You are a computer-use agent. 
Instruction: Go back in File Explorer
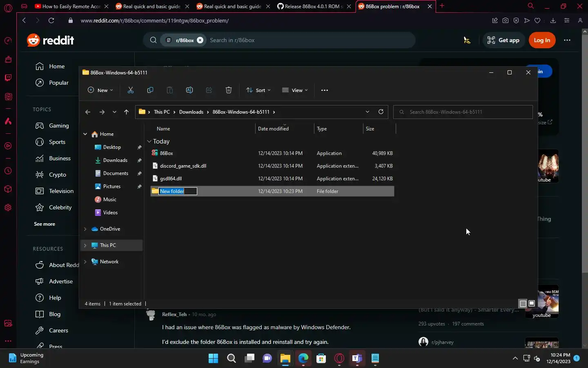click(88, 112)
